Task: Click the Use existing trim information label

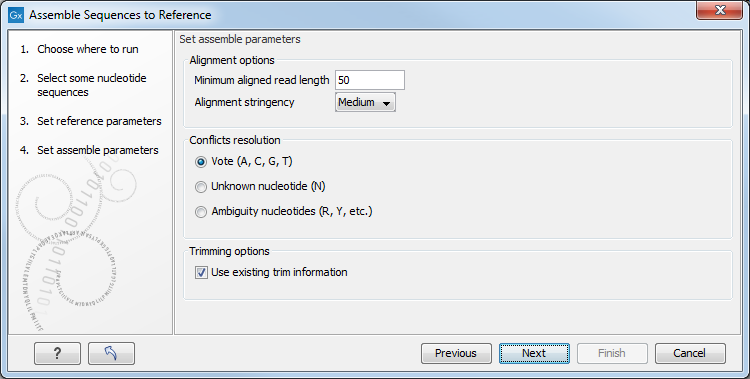Action: 279,272
